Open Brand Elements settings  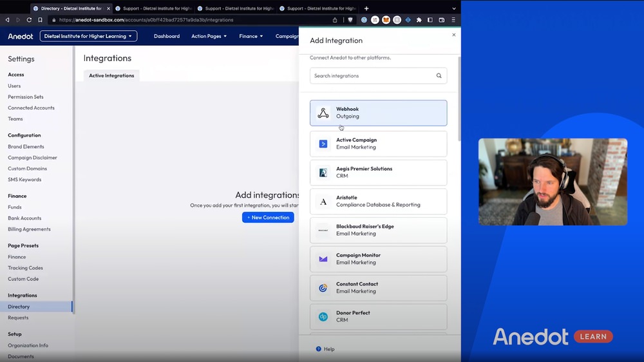click(26, 147)
